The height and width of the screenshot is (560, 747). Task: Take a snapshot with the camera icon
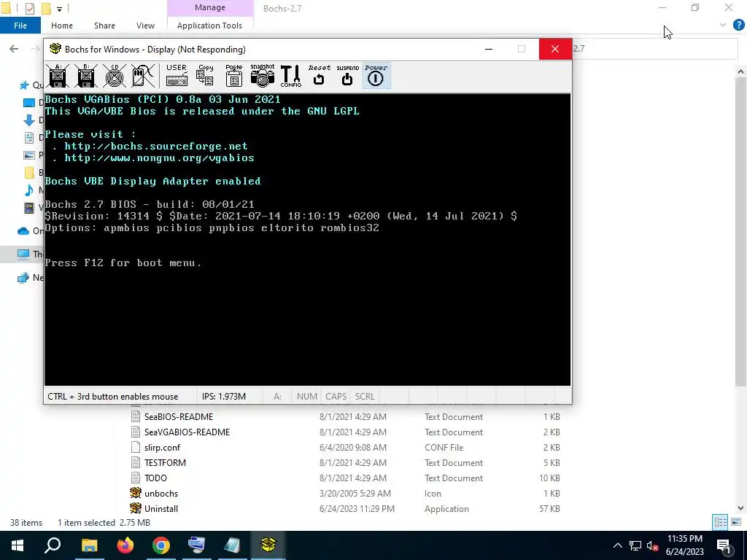[x=263, y=76]
